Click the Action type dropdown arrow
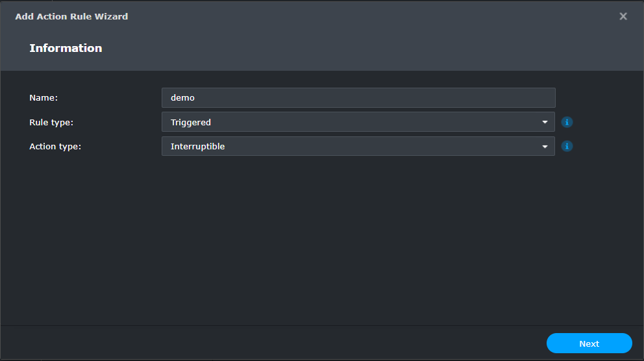Image resolution: width=644 pixels, height=361 pixels. (x=545, y=147)
